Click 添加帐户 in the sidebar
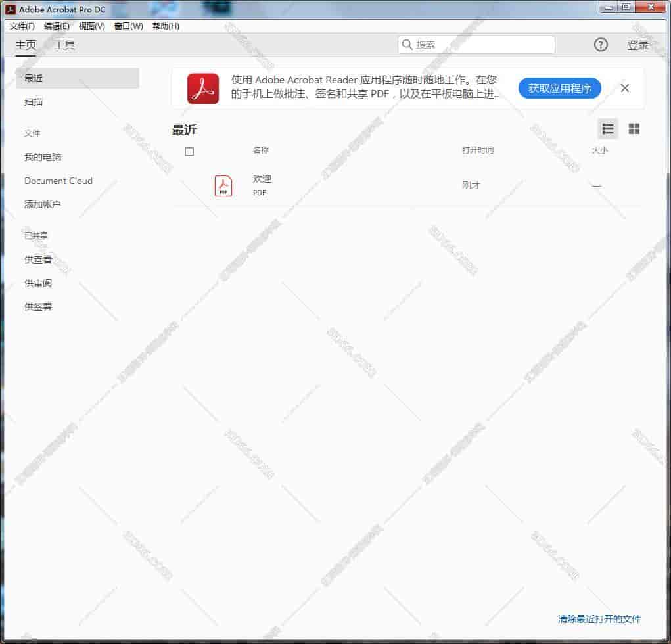 tap(42, 204)
